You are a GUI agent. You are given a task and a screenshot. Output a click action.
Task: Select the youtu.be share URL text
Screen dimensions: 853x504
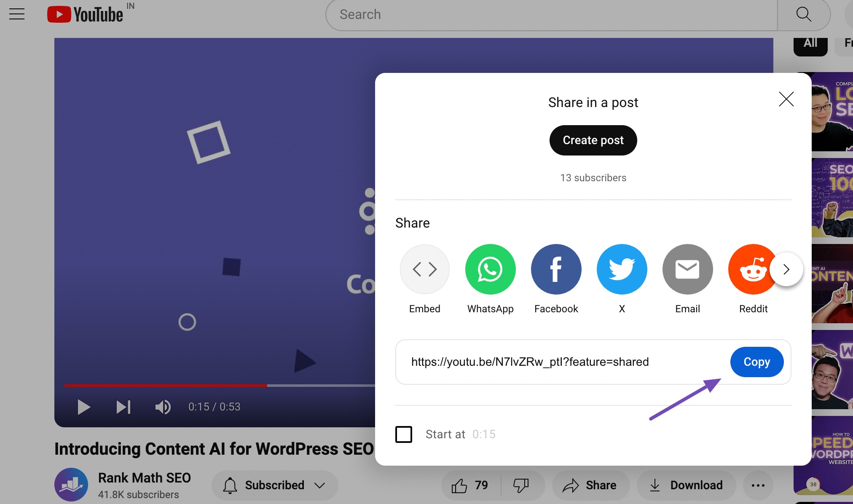(x=530, y=362)
